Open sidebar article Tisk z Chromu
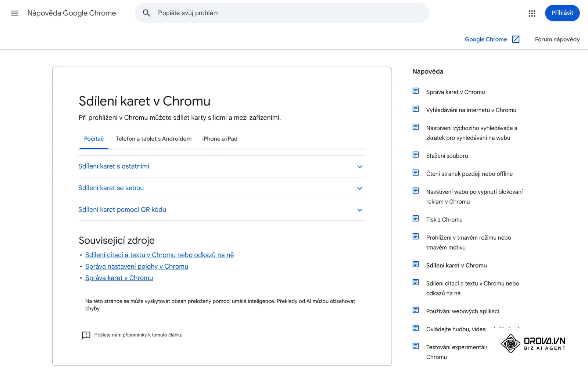 click(444, 220)
